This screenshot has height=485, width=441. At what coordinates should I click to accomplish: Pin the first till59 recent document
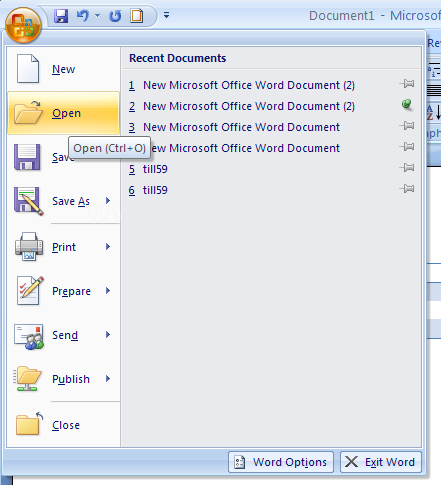(x=407, y=167)
